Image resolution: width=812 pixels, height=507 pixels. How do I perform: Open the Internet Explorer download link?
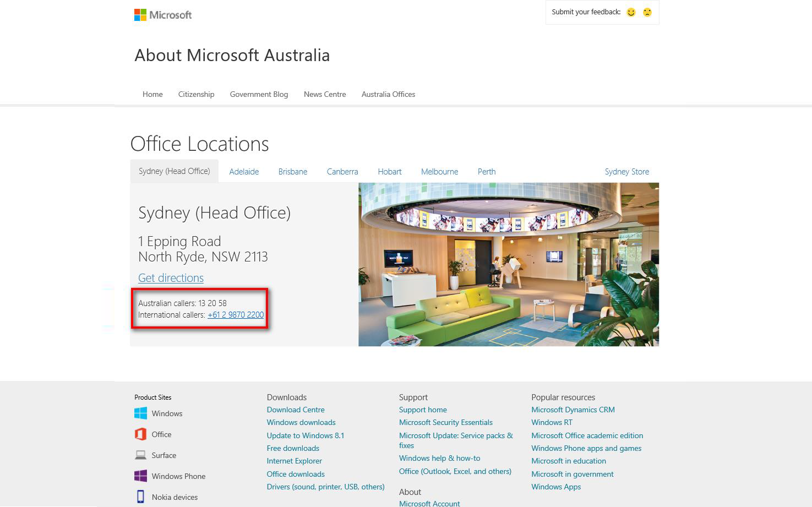coord(295,461)
